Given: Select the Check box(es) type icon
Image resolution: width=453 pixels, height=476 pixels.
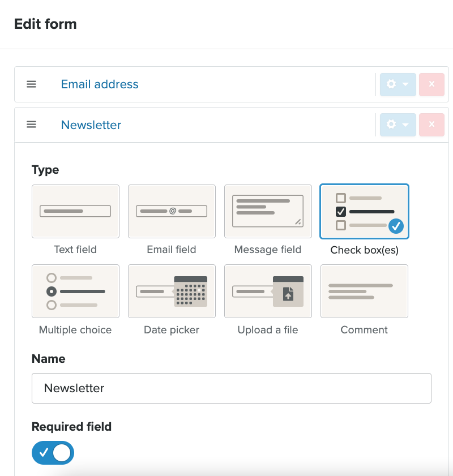Looking at the screenshot, I should (364, 211).
